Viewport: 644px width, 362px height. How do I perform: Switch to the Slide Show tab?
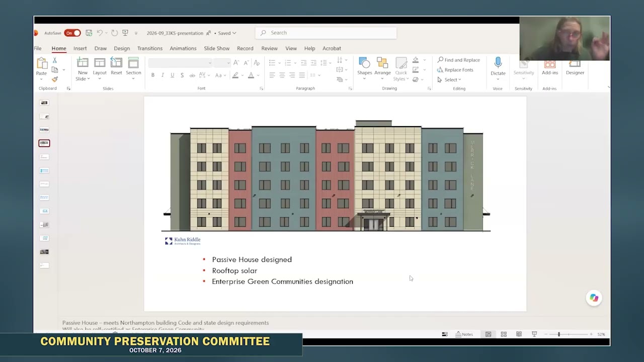(x=217, y=48)
